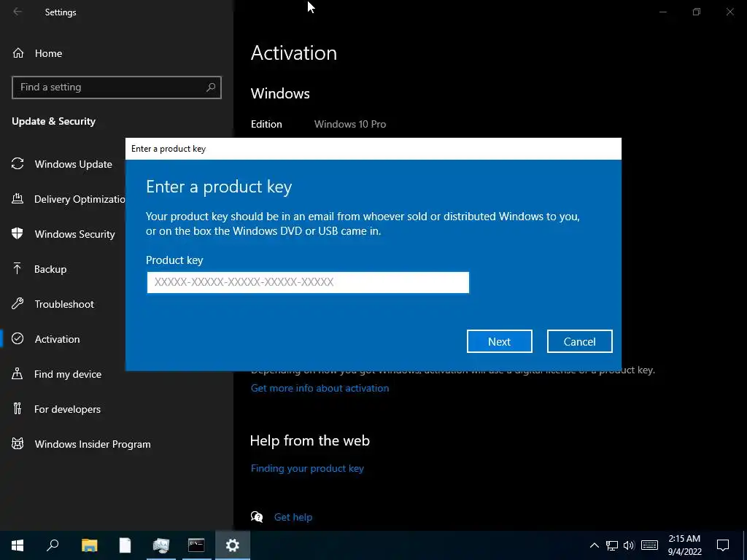Click the Troubleshoot wrench icon
This screenshot has width=747, height=560.
pyautogui.click(x=18, y=304)
